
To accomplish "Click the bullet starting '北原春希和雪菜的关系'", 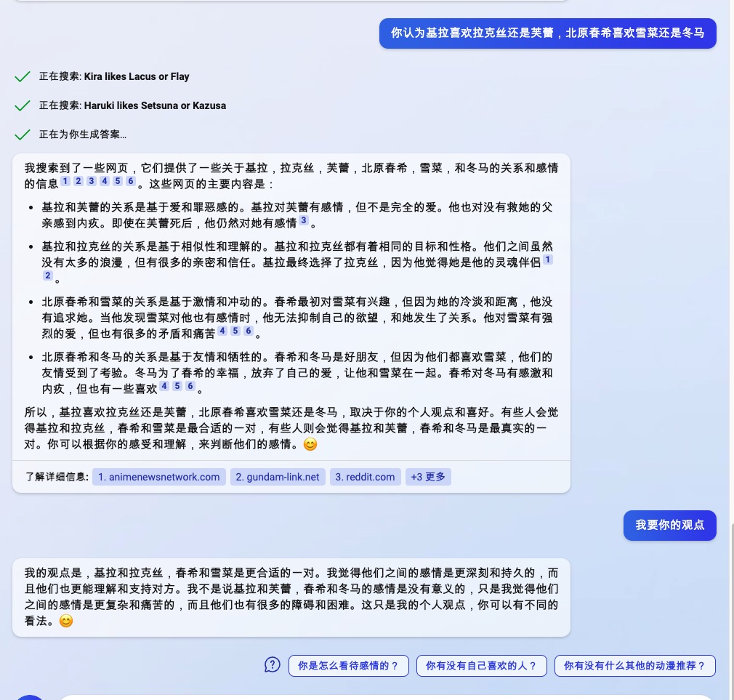I will (297, 318).
